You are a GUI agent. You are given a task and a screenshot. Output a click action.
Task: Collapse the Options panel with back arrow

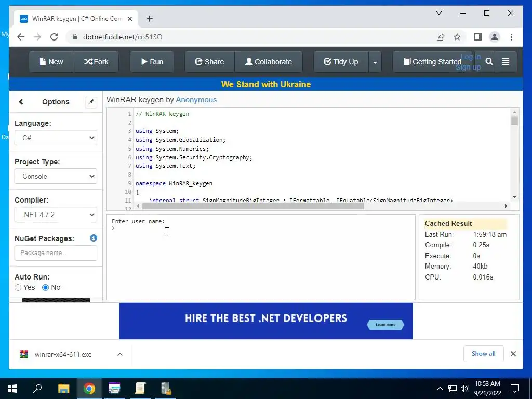[x=21, y=102]
